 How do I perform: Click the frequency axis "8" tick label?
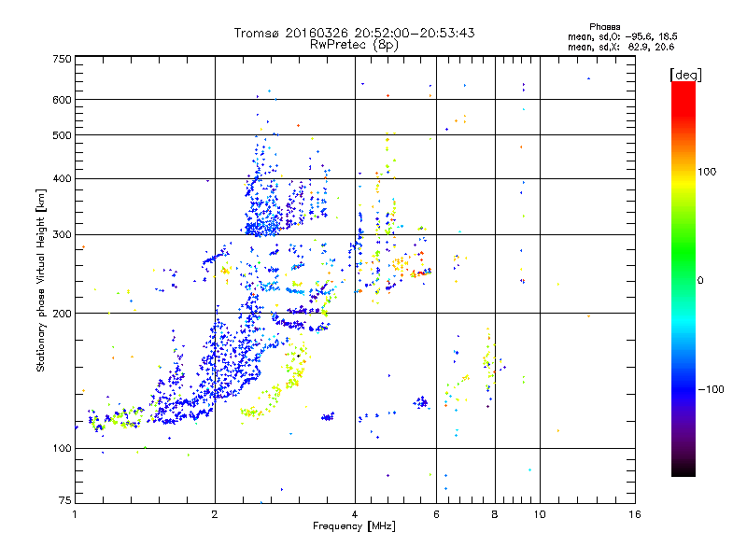(x=495, y=514)
